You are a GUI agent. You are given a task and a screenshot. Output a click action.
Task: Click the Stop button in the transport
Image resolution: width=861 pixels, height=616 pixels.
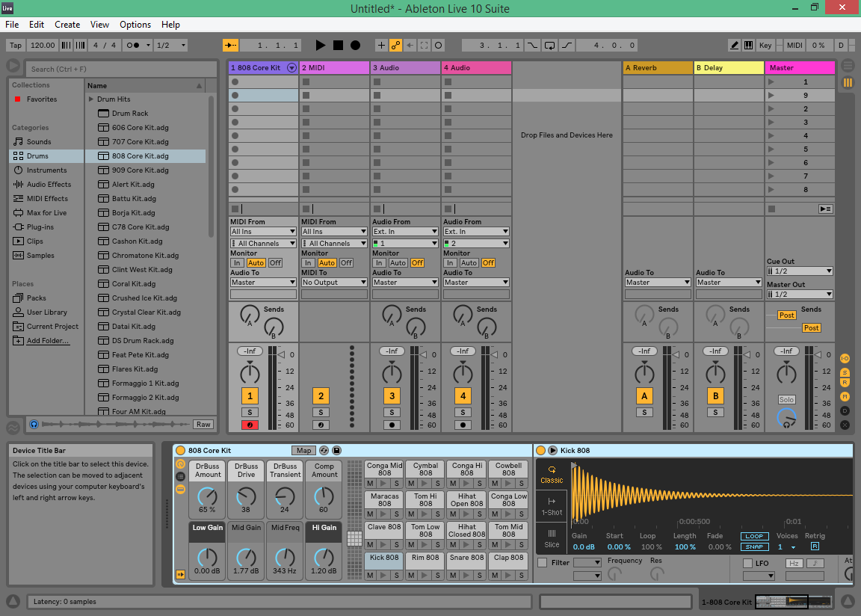(337, 45)
